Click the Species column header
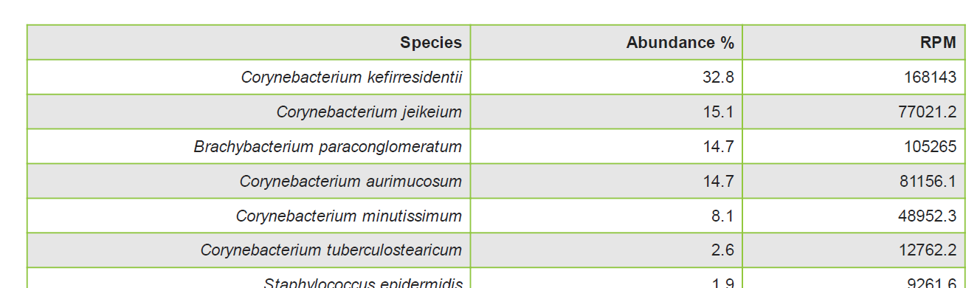 [249, 42]
